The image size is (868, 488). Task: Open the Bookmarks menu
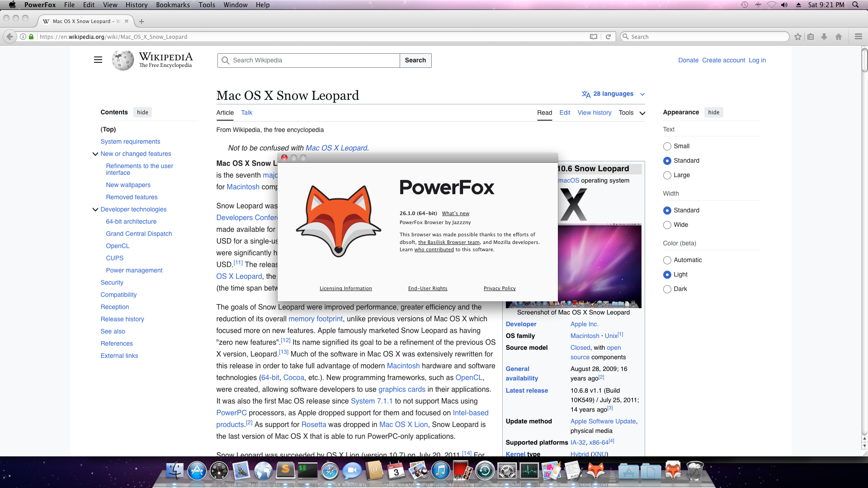(173, 5)
